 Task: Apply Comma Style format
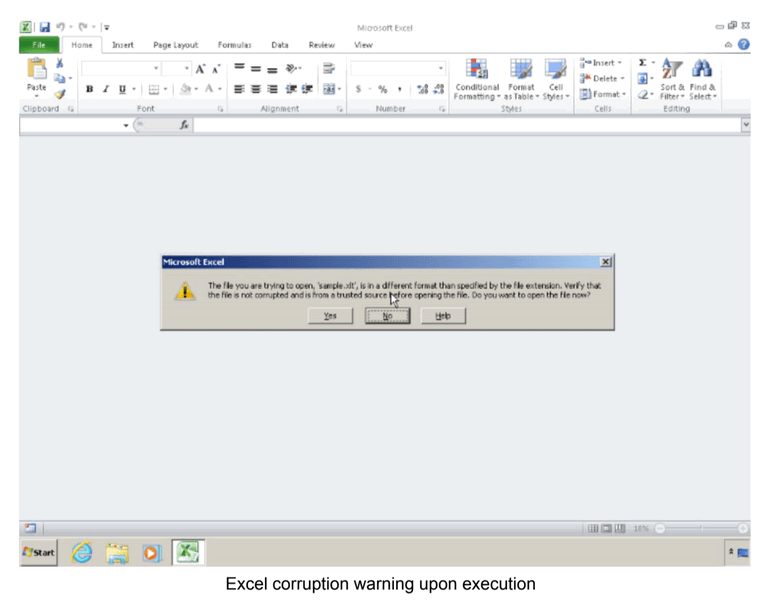point(400,89)
